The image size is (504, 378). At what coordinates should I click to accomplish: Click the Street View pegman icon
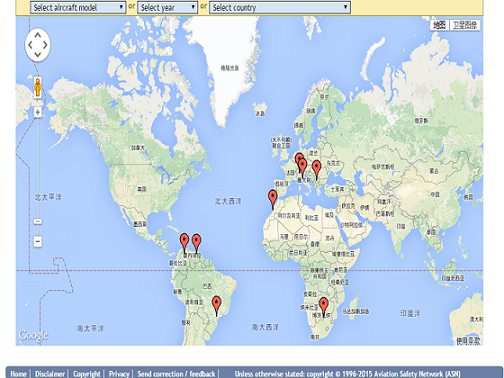[x=38, y=87]
